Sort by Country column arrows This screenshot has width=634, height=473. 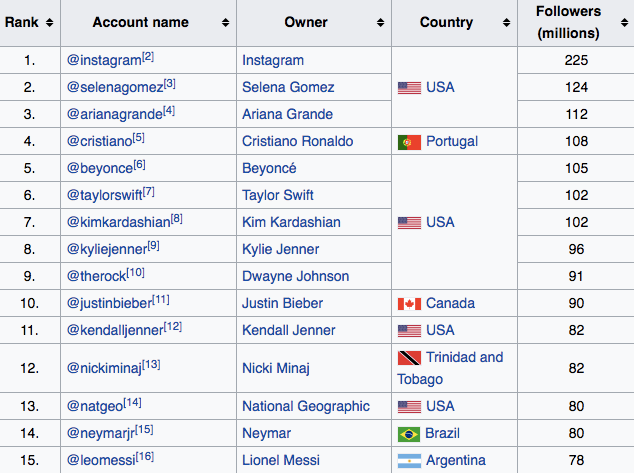506,23
